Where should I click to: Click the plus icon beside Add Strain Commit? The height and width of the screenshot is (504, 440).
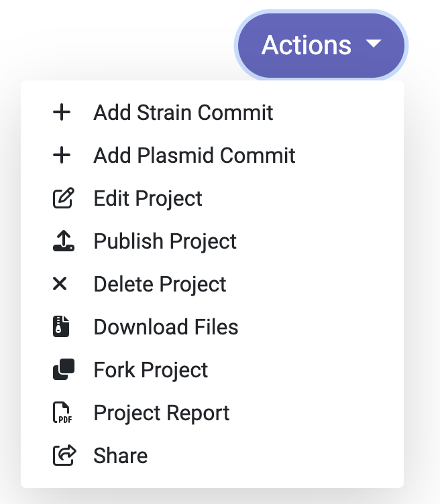62,113
